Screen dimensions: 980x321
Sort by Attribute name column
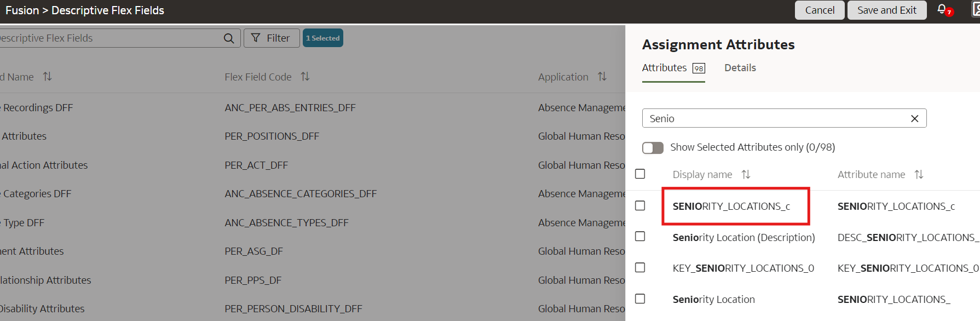tap(919, 174)
